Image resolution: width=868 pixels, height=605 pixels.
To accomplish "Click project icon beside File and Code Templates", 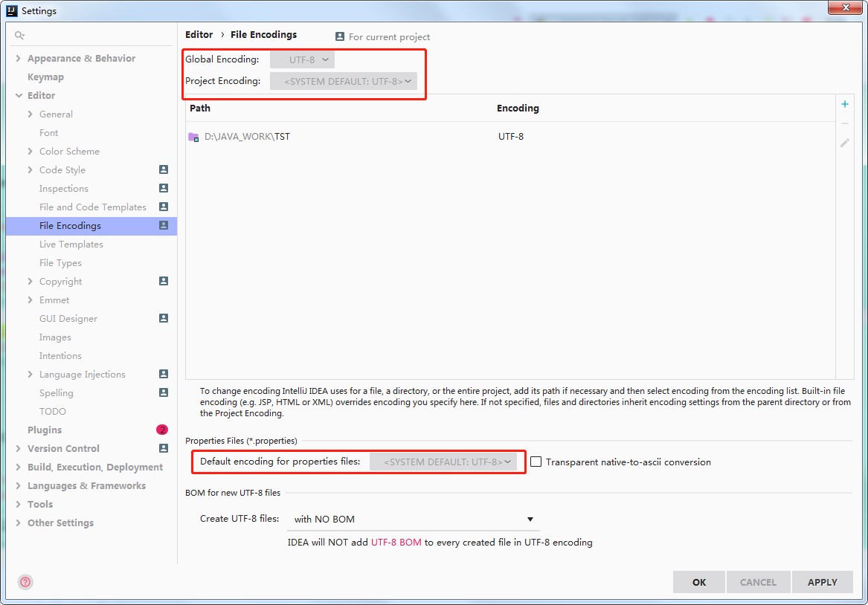I will pos(164,207).
